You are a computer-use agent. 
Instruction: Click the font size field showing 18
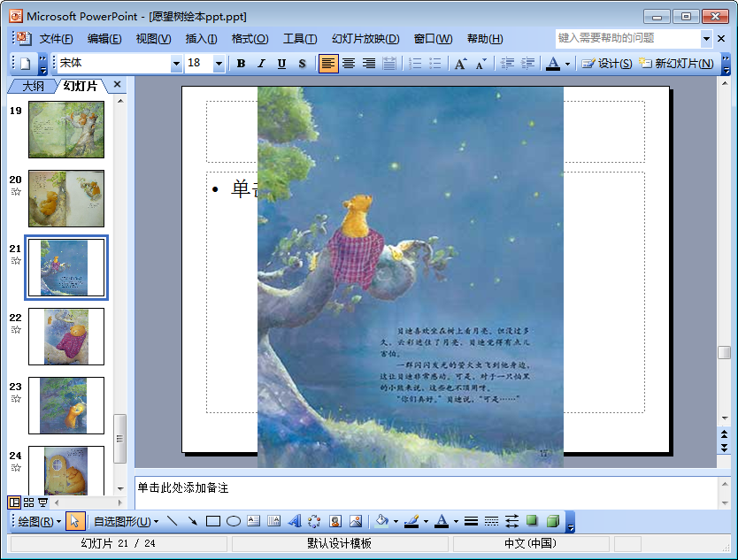(199, 63)
